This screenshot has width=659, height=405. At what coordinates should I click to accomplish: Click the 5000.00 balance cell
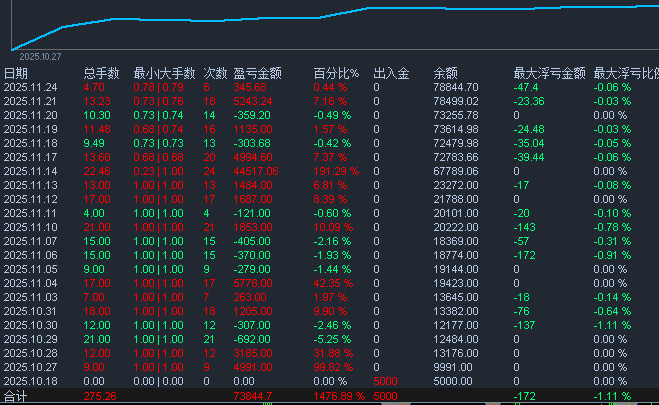452,380
